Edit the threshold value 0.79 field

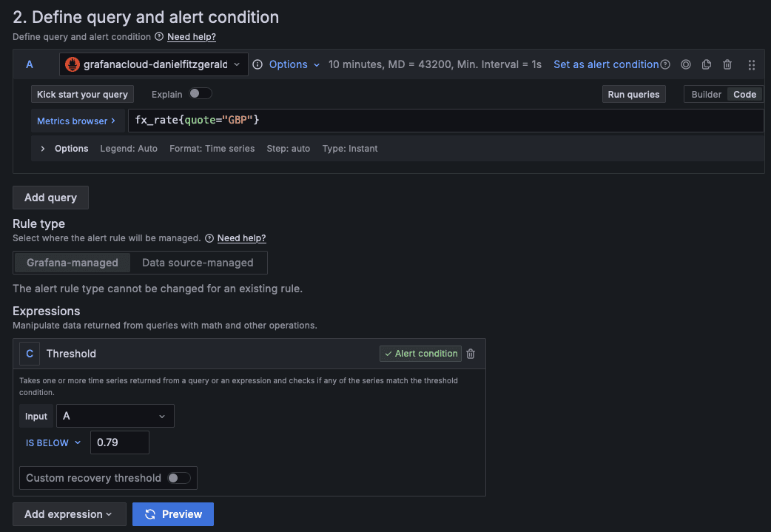pyautogui.click(x=119, y=442)
